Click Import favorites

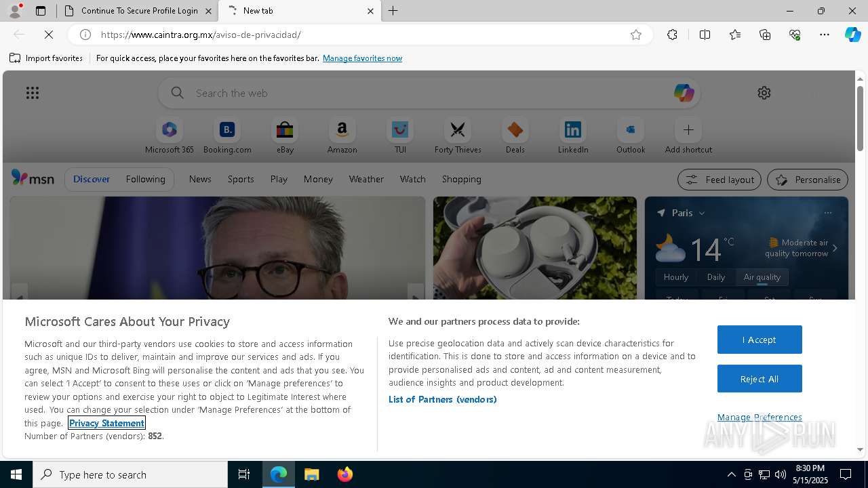[46, 58]
